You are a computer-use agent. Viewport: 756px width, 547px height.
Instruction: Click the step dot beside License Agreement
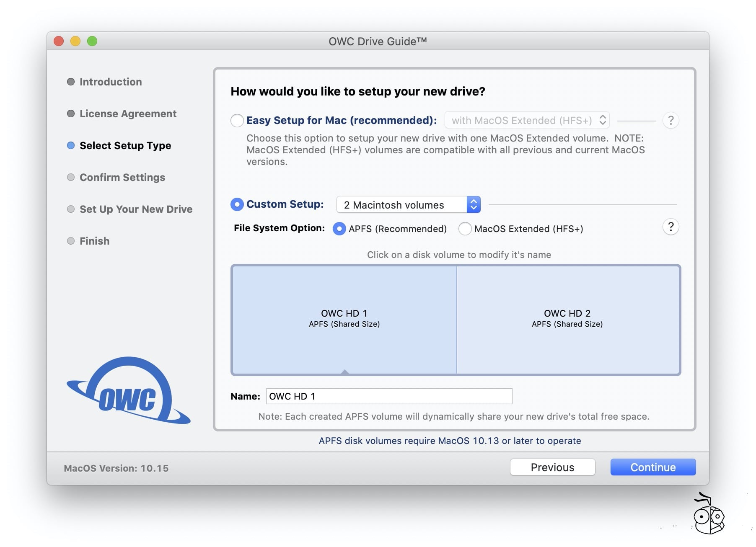[x=70, y=114]
